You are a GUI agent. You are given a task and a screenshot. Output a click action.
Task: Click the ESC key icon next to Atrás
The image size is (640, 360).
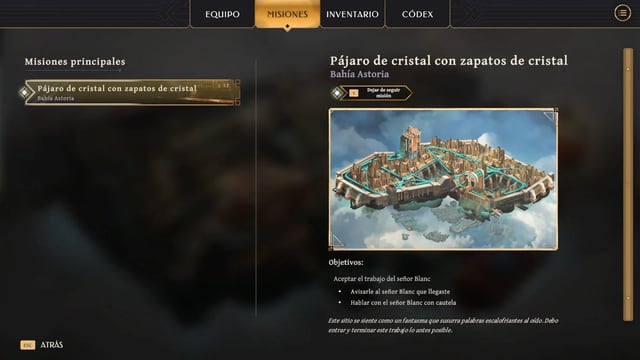(28, 345)
